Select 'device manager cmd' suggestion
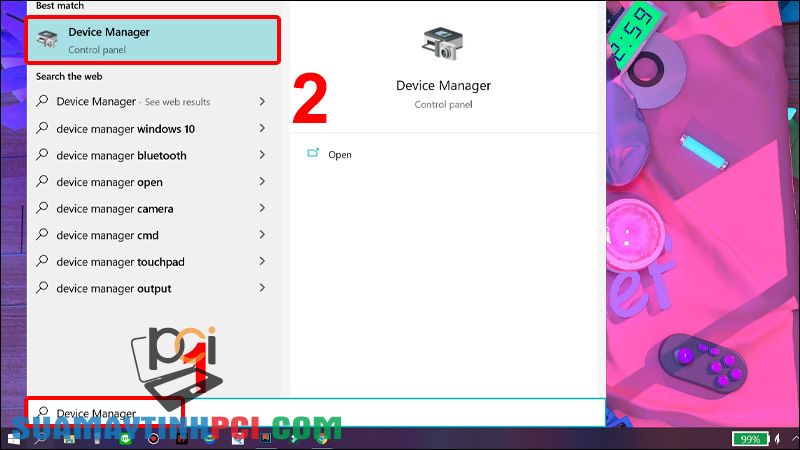800x450 pixels. 153,235
